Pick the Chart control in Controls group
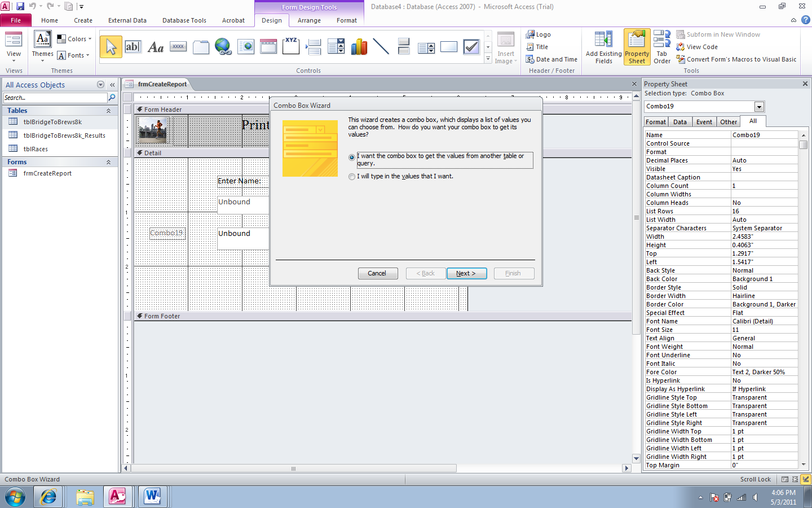The image size is (812, 508). [359, 46]
